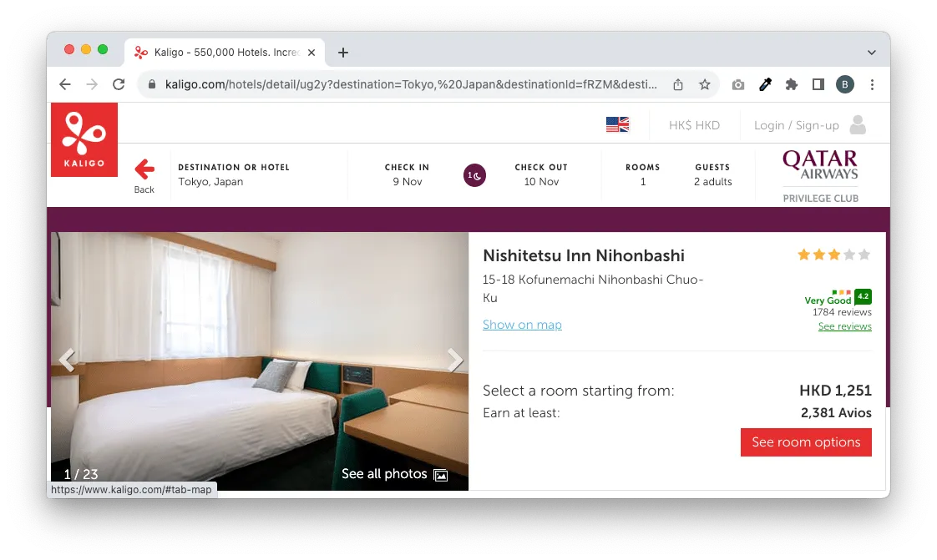Open a new browser tab
Viewport: 937px width, 560px height.
(x=343, y=53)
